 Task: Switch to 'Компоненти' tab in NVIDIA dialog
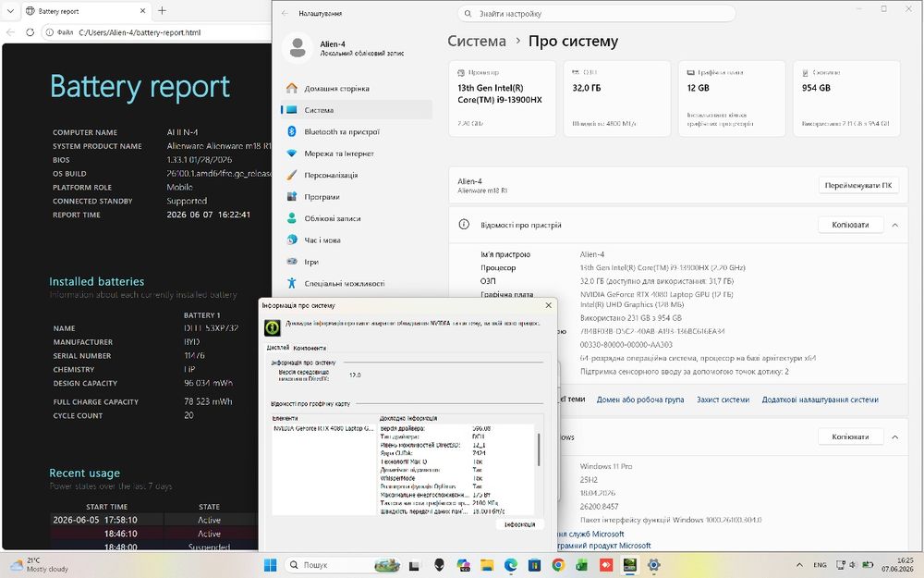click(x=310, y=348)
